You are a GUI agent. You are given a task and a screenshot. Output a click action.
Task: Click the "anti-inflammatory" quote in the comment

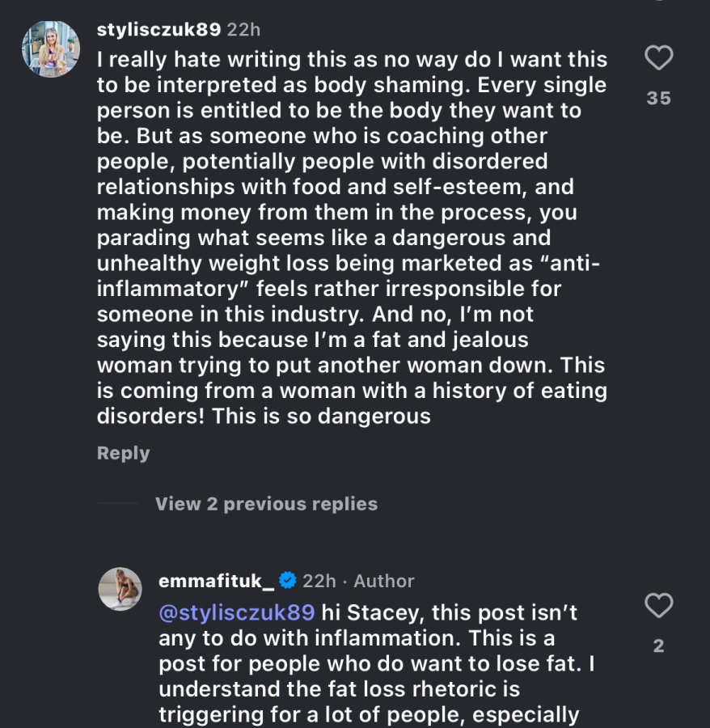coord(349,276)
